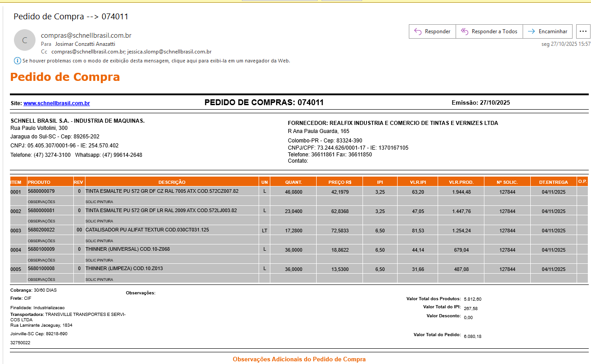The image size is (591, 364).
Task: Click the email subject Pedido de Compra --> 074011
Action: [71, 17]
